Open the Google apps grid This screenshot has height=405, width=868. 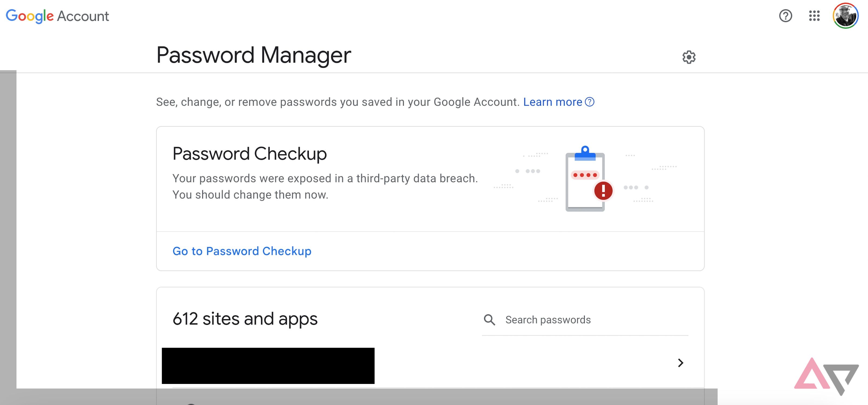point(814,16)
